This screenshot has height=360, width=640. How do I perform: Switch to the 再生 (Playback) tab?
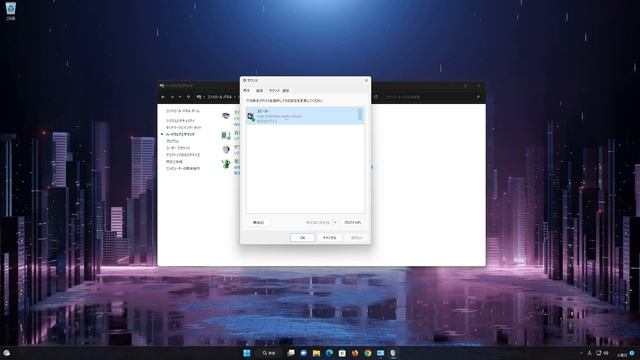(247, 90)
